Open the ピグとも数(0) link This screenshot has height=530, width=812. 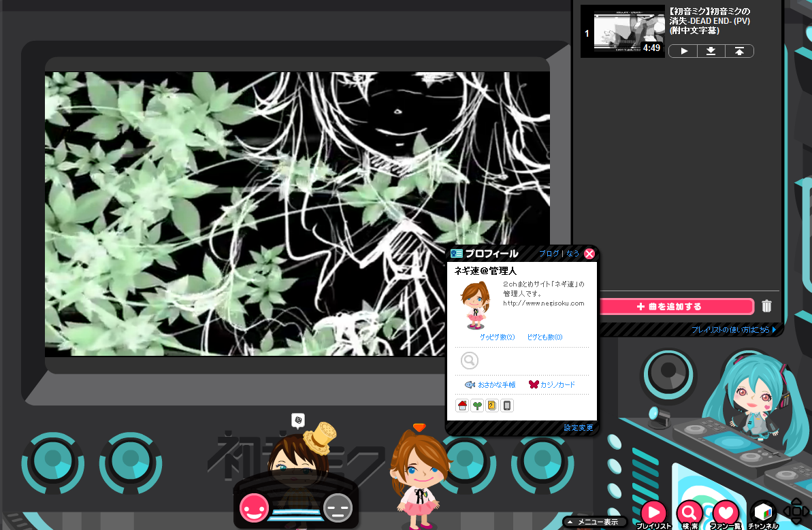tap(545, 337)
